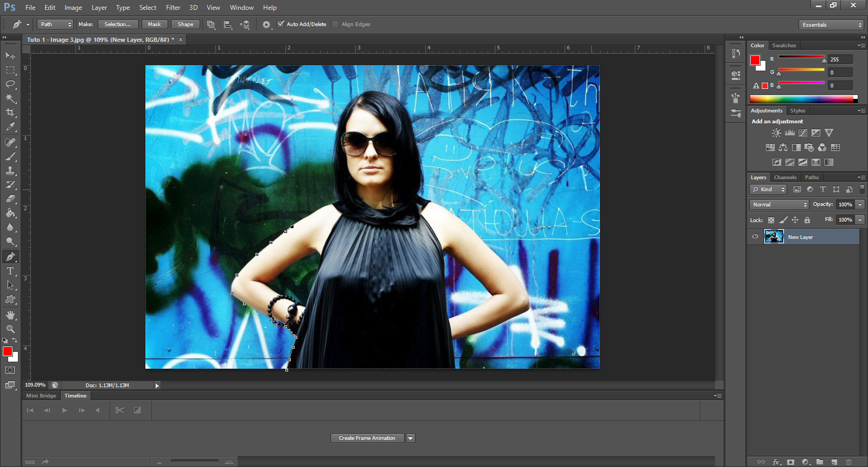This screenshot has width=868, height=467.
Task: Add a Brightness/Contrast adjustment
Action: pos(777,133)
